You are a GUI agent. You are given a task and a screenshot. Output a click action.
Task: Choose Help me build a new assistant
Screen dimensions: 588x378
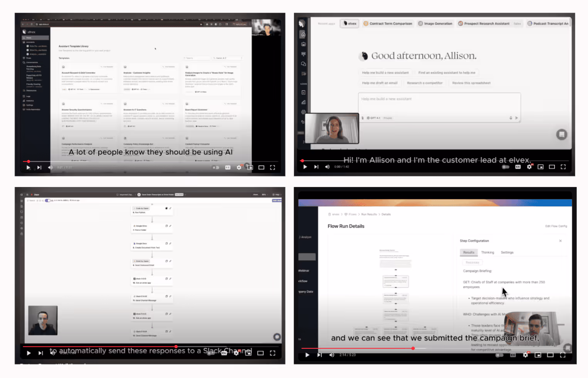pyautogui.click(x=385, y=72)
